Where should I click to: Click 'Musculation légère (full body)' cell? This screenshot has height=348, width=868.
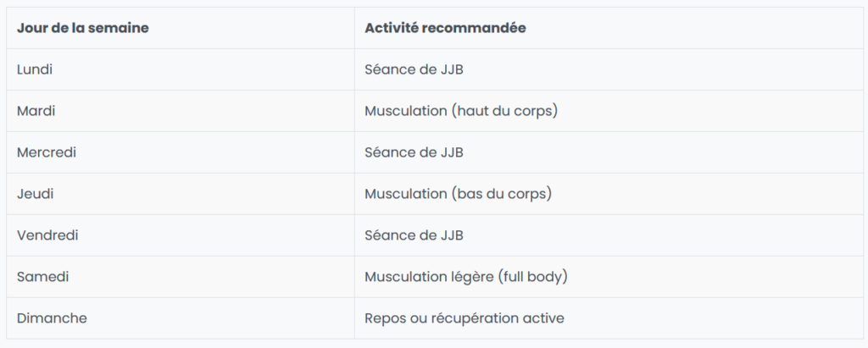click(609, 277)
